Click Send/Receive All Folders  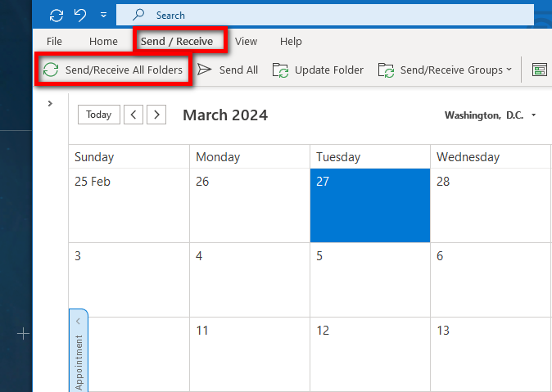(x=113, y=70)
